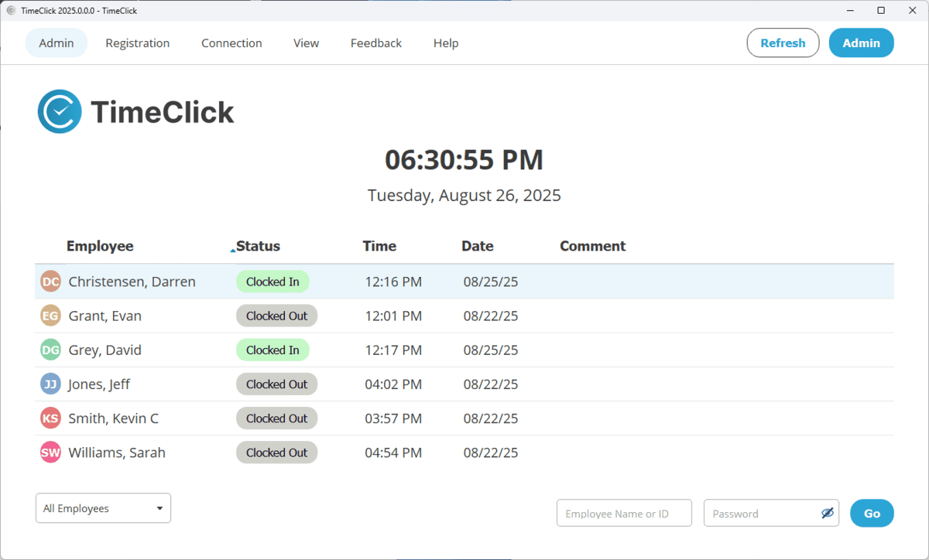Sort list by Status column header
The image size is (929, 560).
[x=258, y=246]
